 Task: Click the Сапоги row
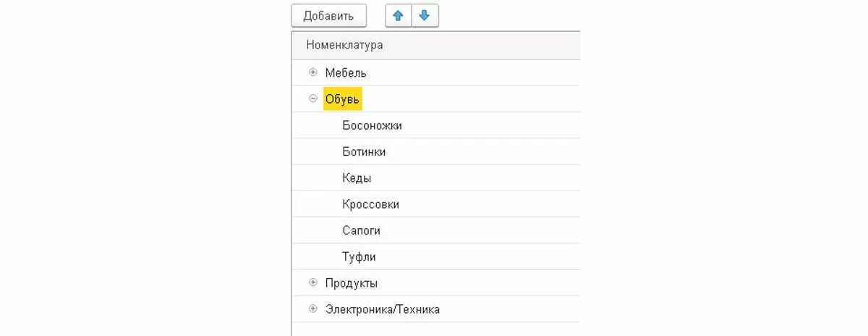coord(361,230)
